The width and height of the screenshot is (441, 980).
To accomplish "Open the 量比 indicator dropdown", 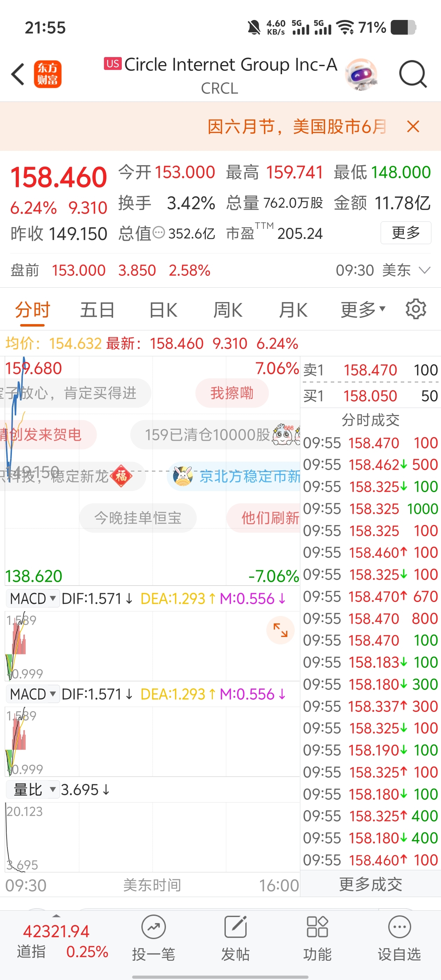I will [33, 789].
